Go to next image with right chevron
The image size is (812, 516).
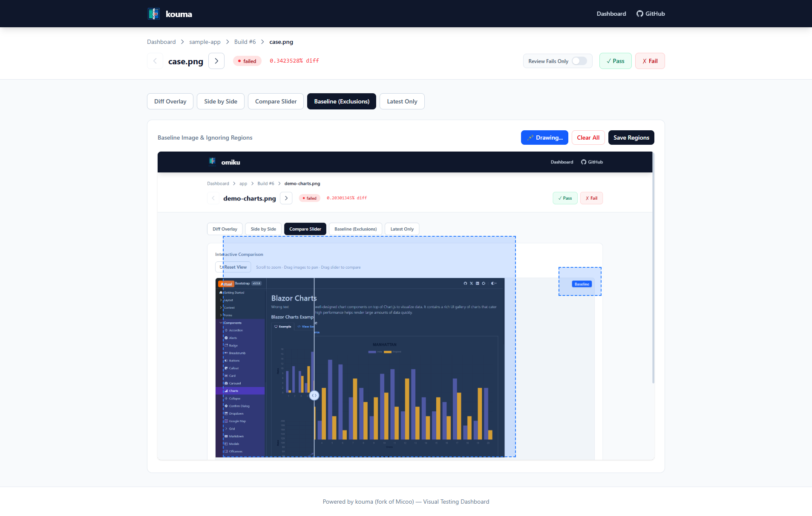tap(216, 61)
